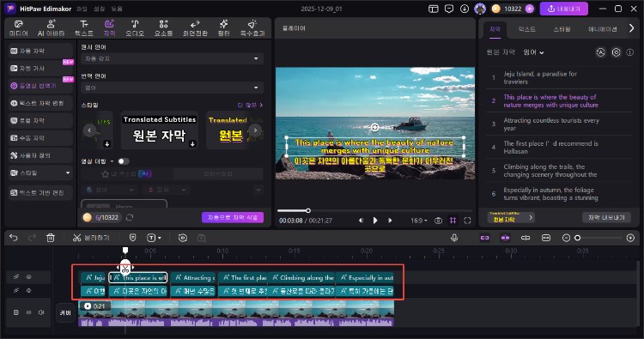644x339 pixels.
Task: Redo the edit in timeline toolbar
Action: click(32, 238)
